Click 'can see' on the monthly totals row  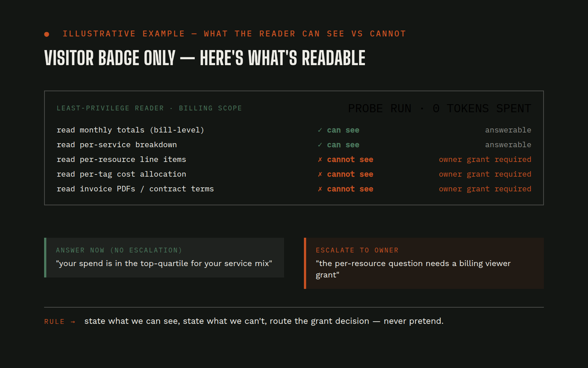coord(343,130)
